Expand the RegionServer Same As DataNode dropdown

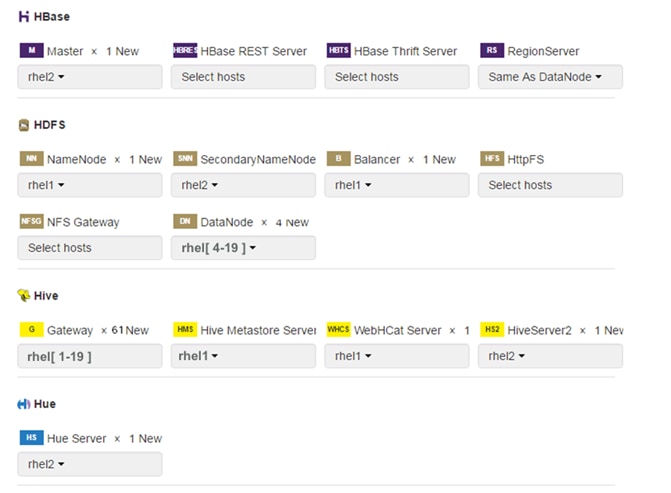pyautogui.click(x=550, y=77)
